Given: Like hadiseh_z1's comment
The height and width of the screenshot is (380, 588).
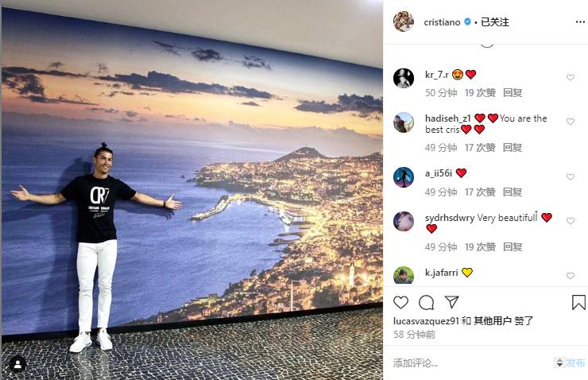Looking at the screenshot, I should click(x=570, y=122).
